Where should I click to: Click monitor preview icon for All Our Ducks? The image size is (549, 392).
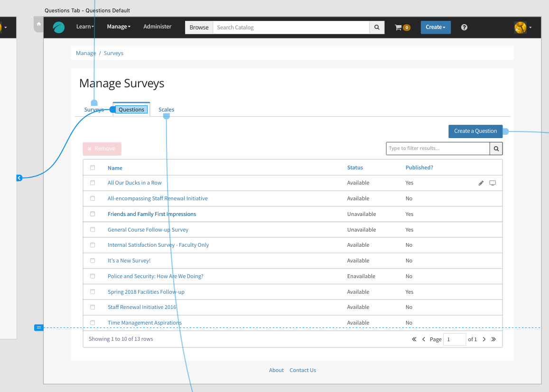[x=493, y=183]
